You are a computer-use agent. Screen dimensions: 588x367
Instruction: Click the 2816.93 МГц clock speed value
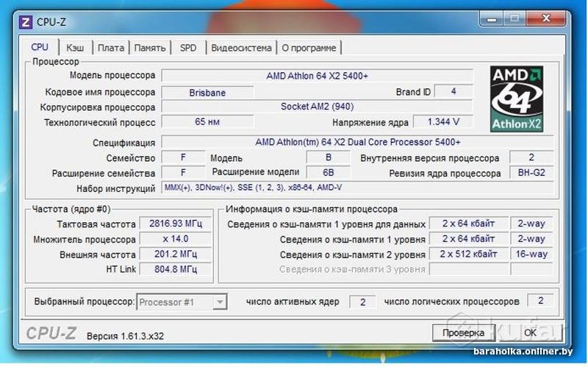click(176, 224)
